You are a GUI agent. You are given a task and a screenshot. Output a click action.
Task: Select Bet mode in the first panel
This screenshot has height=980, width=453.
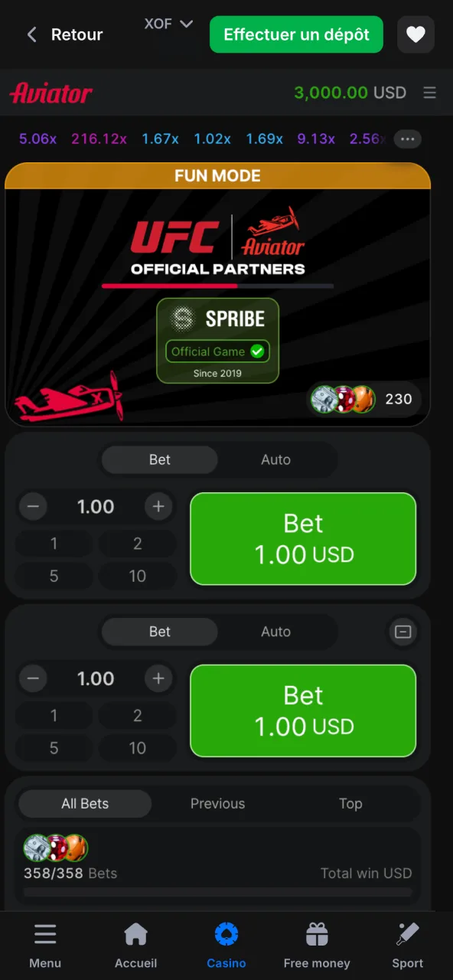[x=160, y=459]
